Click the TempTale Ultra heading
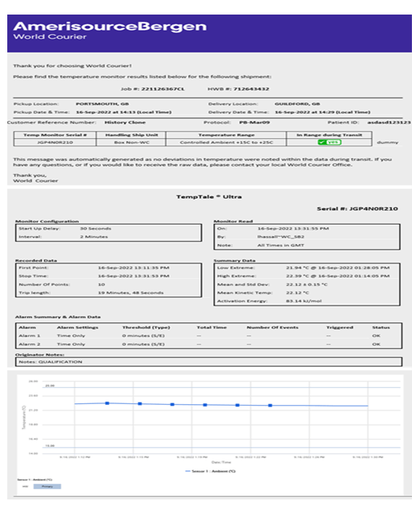The image size is (420, 514). click(209, 196)
